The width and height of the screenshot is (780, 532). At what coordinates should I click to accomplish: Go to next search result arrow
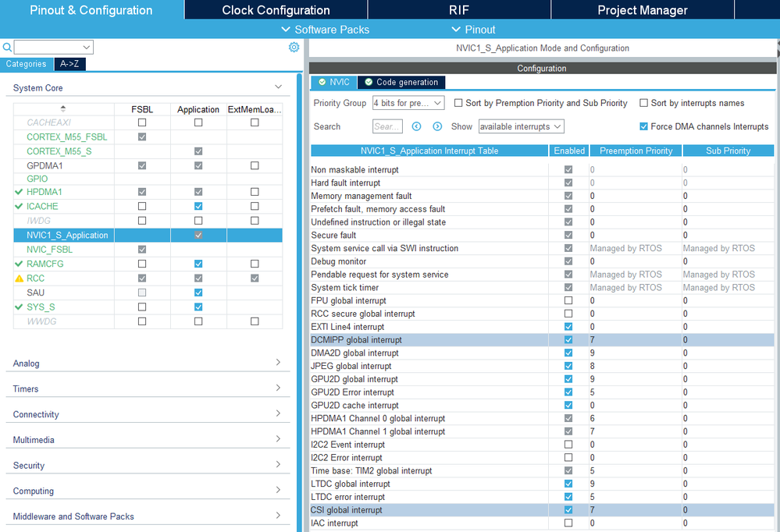(x=437, y=126)
